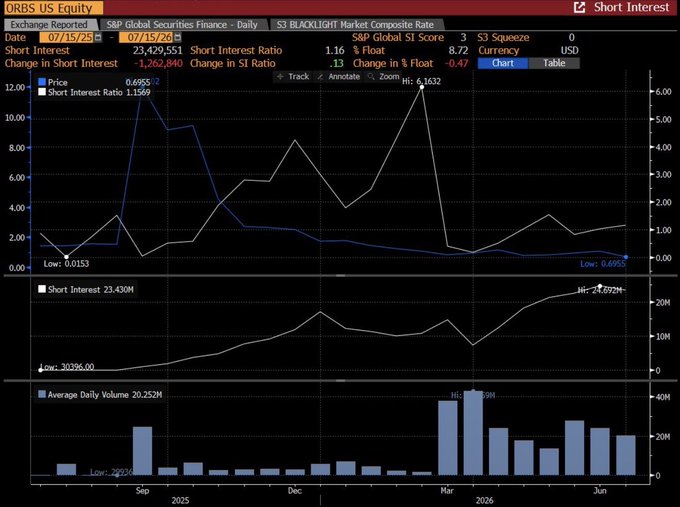Screen dimensions: 680x507
Task: Select the Chart view button
Action: point(503,63)
